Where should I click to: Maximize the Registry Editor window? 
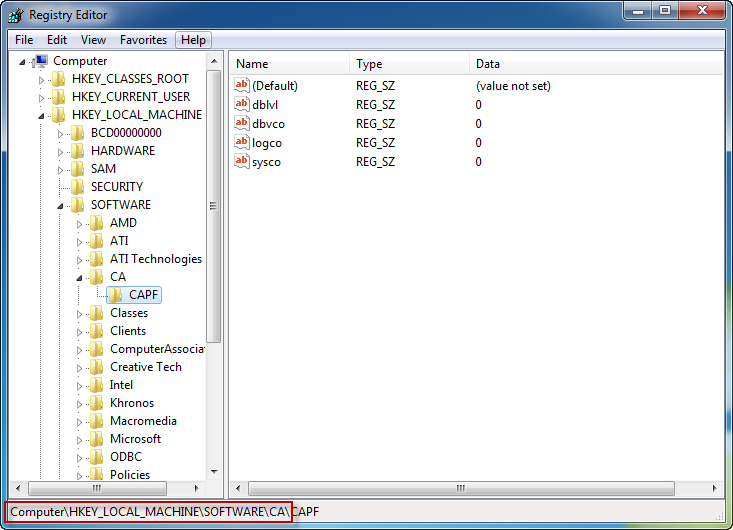coord(665,10)
